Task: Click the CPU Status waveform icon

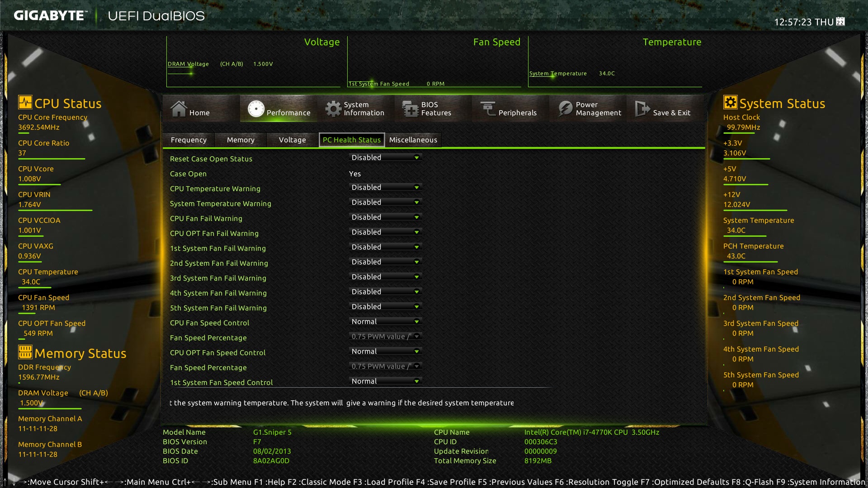Action: tap(25, 102)
